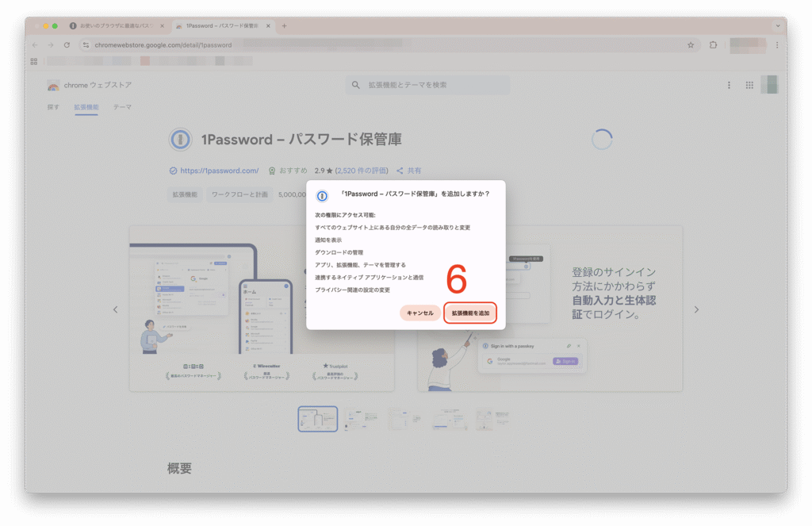
Task: Select the first screenshot thumbnail
Action: [317, 419]
